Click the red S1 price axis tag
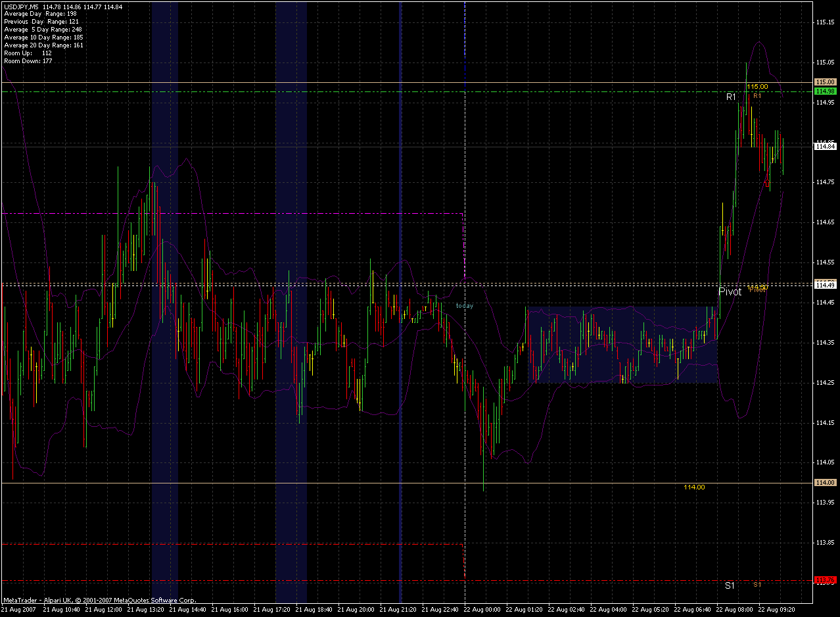The width and height of the screenshot is (840, 617). coord(824,580)
